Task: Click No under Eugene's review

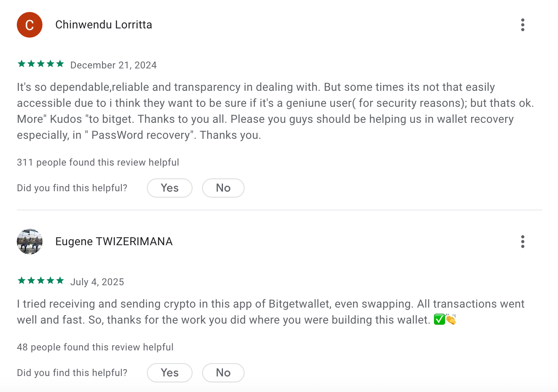Action: tap(223, 372)
